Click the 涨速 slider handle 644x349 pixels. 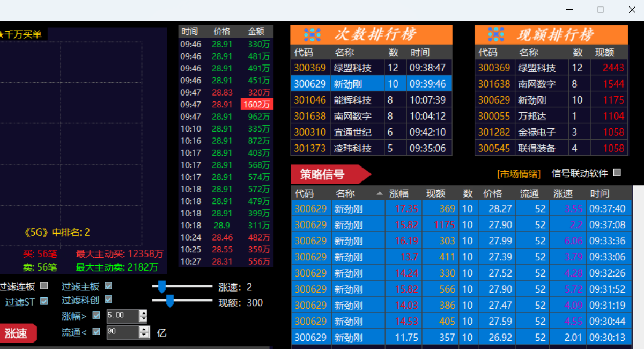tap(162, 287)
